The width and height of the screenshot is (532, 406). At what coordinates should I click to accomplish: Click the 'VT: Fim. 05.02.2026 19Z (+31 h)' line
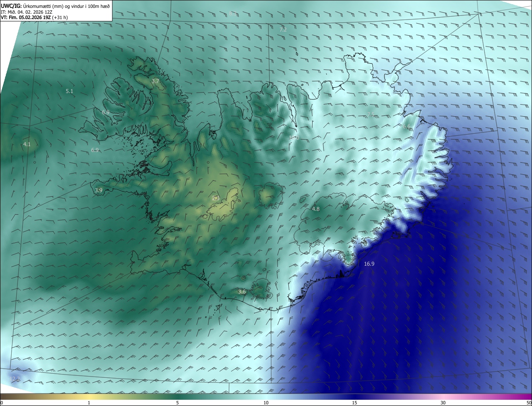[34, 17]
